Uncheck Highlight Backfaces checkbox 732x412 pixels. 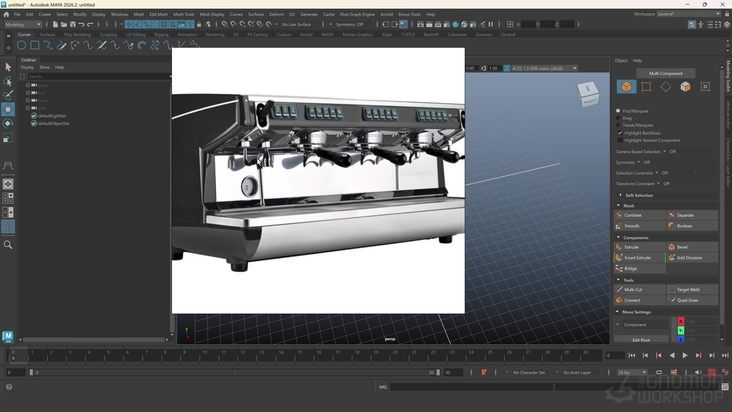pos(620,133)
